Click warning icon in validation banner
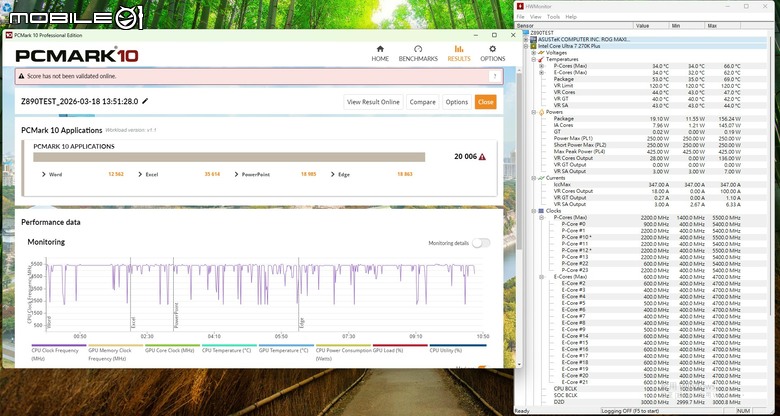Image resolution: width=780 pixels, height=416 pixels. click(x=21, y=77)
